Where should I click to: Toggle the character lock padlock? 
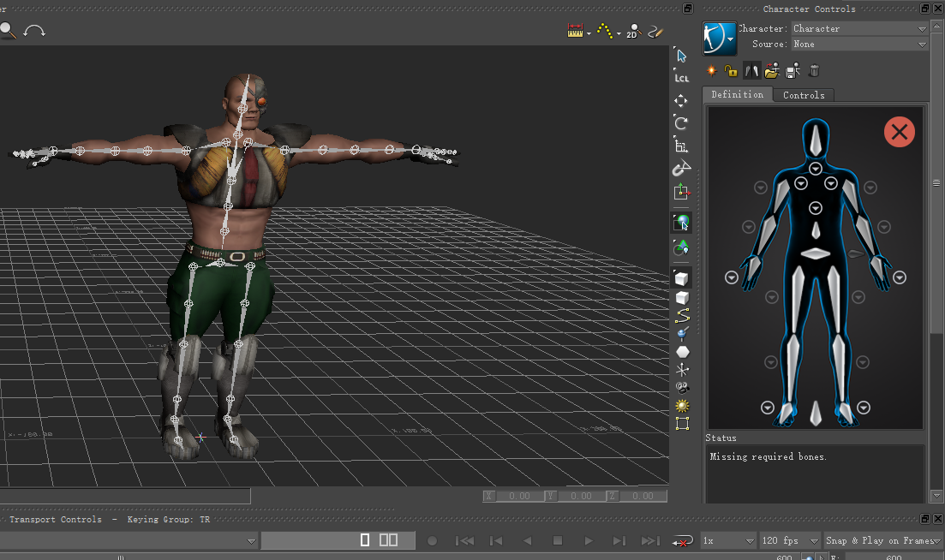point(731,71)
